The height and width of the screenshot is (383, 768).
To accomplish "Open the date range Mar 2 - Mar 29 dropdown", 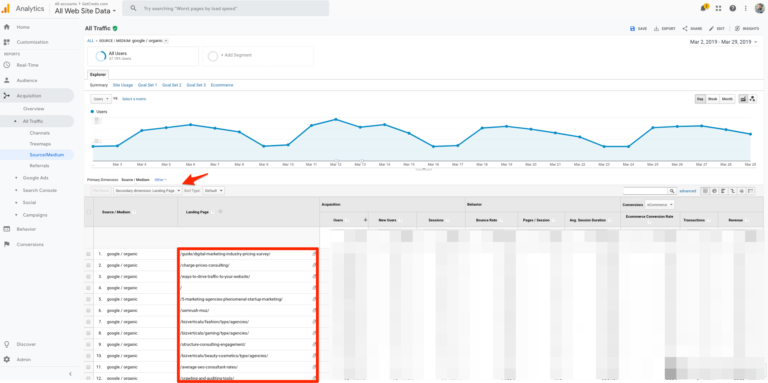I will (x=723, y=43).
